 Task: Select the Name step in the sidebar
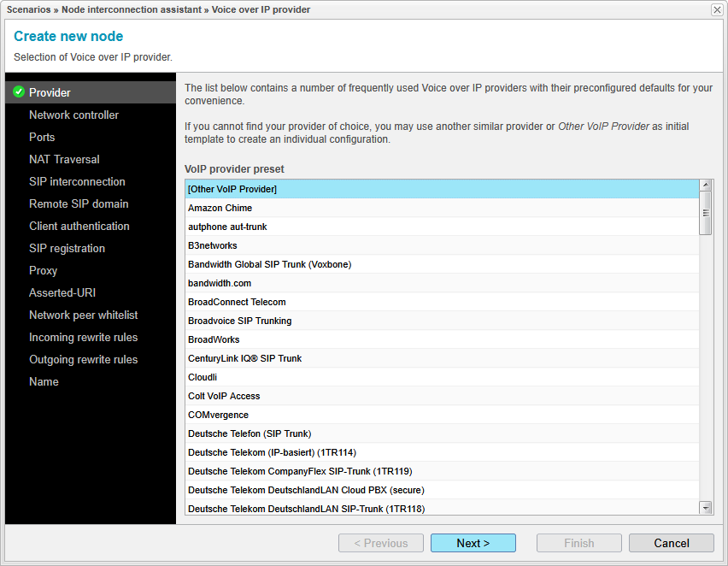coord(44,381)
